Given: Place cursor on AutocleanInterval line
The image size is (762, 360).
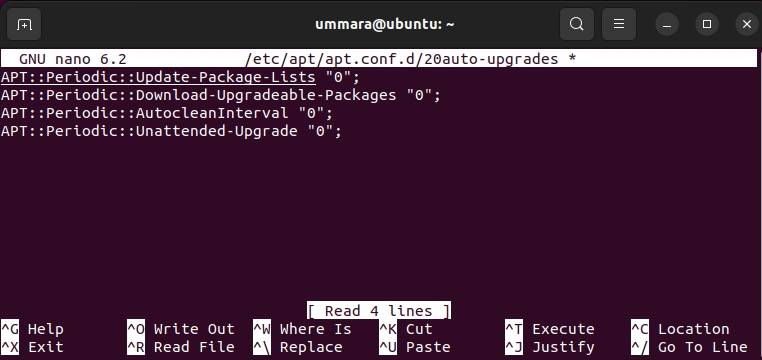Looking at the screenshot, I should (x=167, y=113).
